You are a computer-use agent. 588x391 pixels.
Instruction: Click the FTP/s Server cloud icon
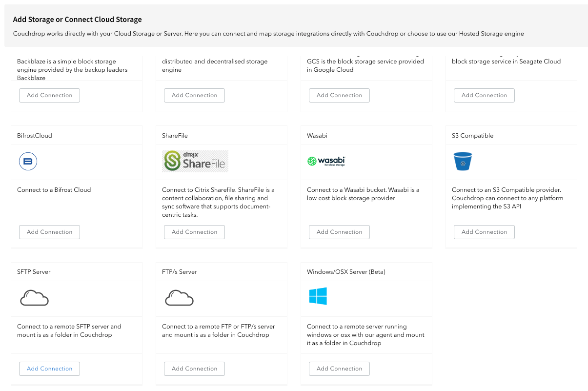[x=179, y=298]
